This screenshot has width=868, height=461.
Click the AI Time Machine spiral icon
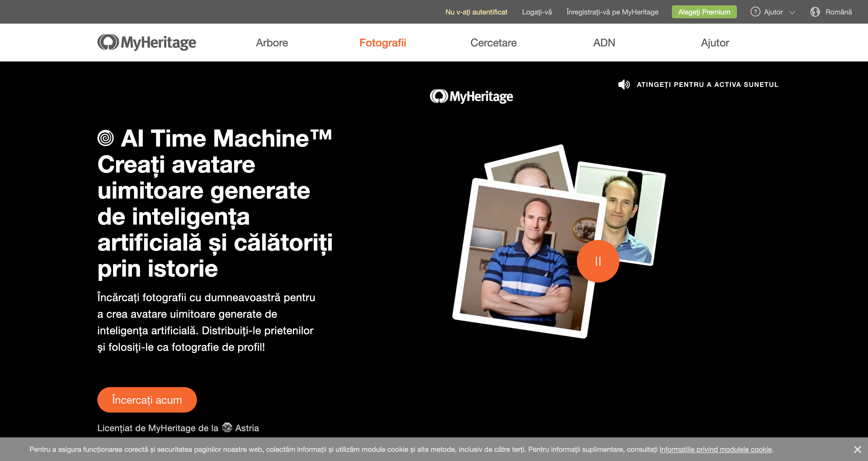coord(105,138)
